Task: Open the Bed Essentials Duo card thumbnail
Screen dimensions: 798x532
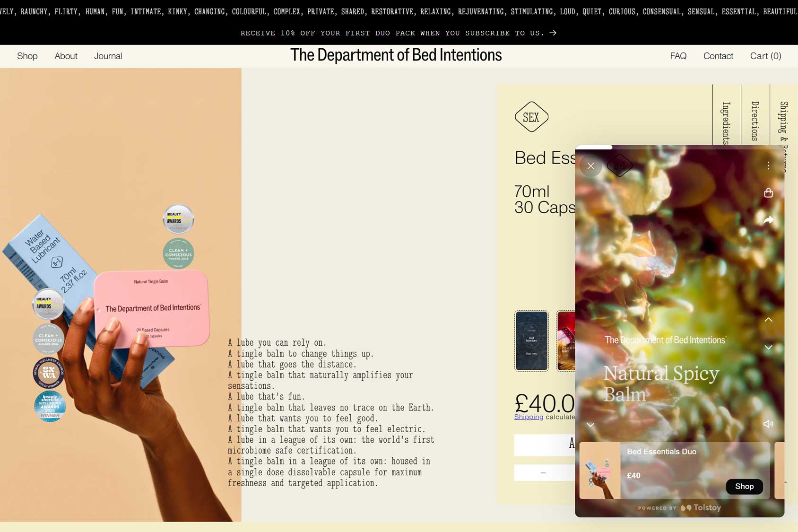Action: point(599,471)
